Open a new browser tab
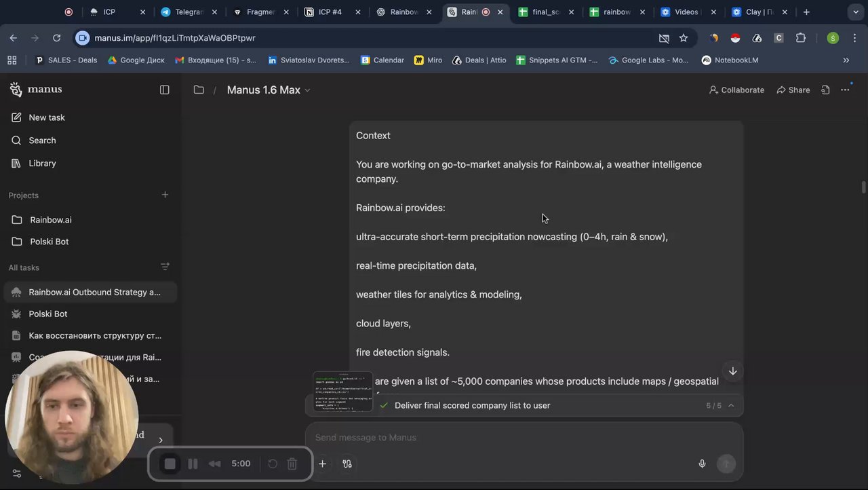This screenshot has height=490, width=868. (806, 12)
